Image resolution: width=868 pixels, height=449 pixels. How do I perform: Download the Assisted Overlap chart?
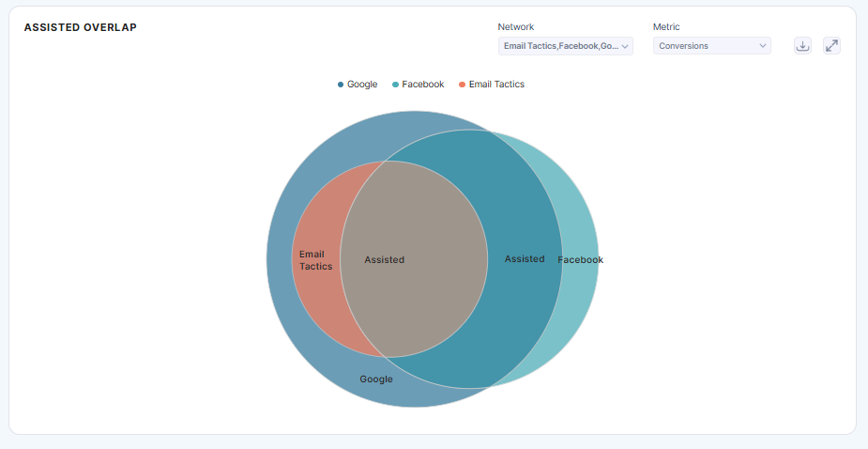tap(802, 45)
